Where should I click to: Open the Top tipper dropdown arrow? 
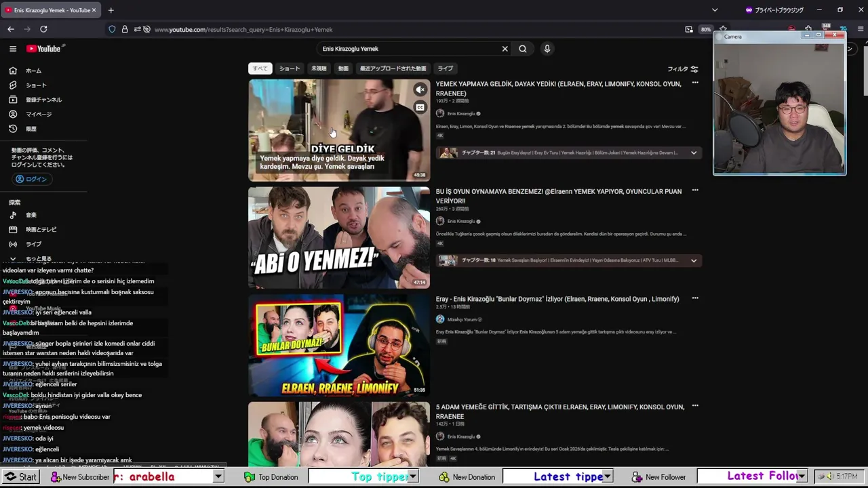tap(412, 477)
